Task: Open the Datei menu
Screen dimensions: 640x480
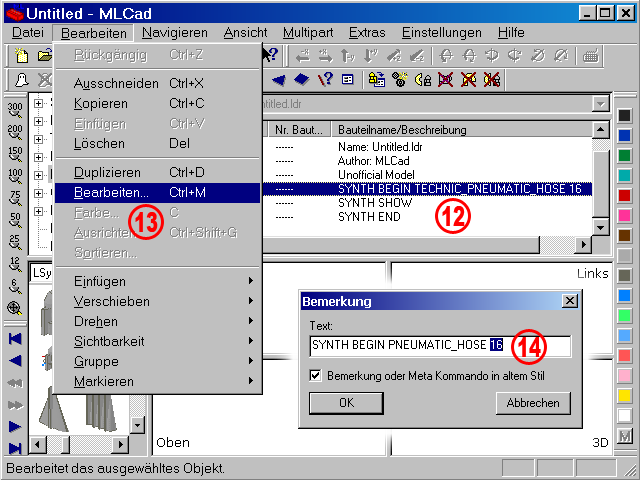Action: pyautogui.click(x=28, y=33)
